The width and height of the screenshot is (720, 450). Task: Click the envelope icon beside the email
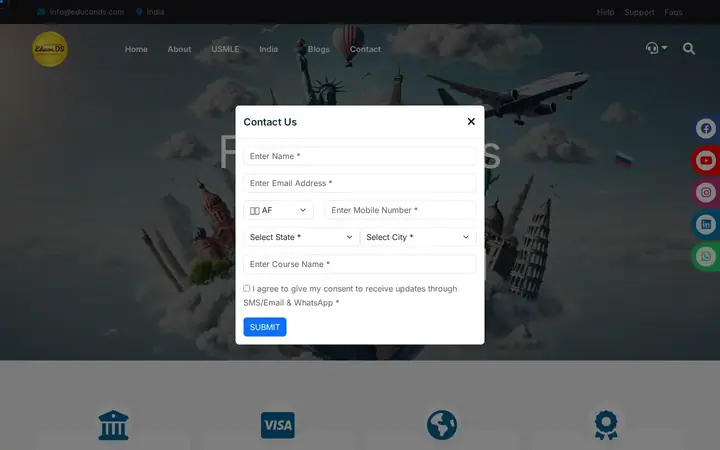click(x=41, y=12)
